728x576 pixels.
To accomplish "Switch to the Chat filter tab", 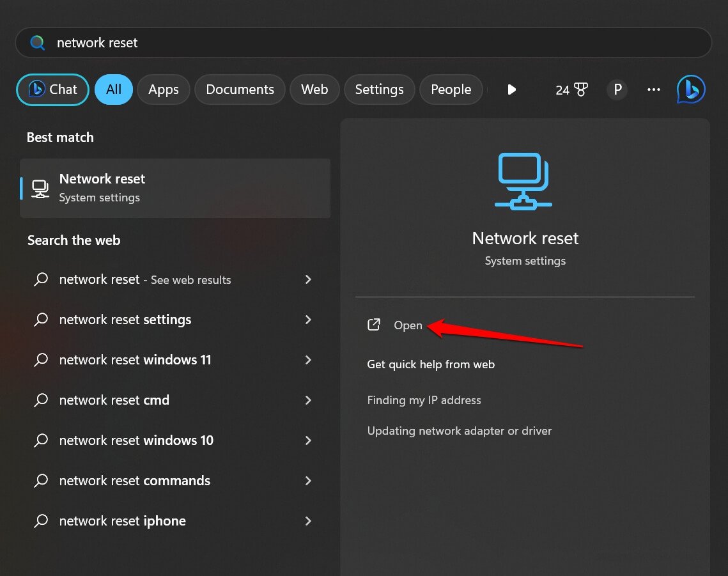I will (52, 90).
